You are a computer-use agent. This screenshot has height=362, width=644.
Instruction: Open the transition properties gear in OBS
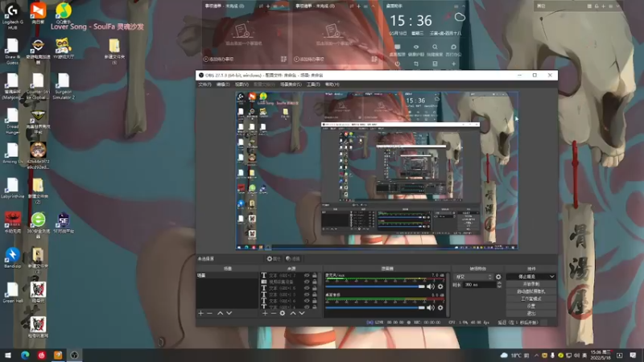click(x=498, y=277)
